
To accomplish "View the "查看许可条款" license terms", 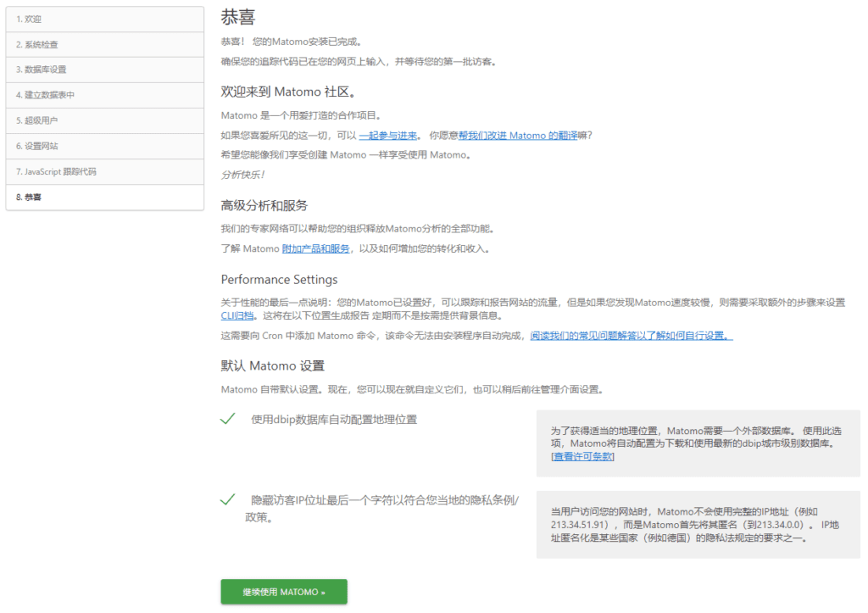I will (x=581, y=456).
